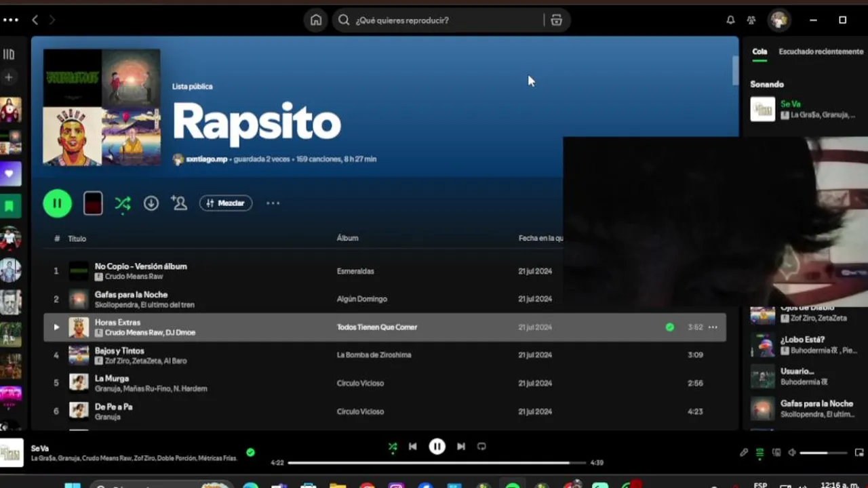Open the Browse icon in search bar

tap(557, 20)
